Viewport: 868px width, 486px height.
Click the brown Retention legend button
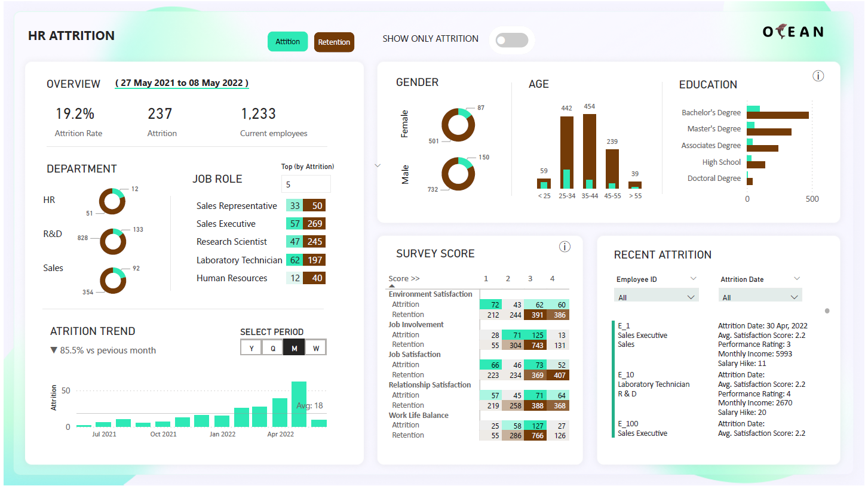point(334,42)
